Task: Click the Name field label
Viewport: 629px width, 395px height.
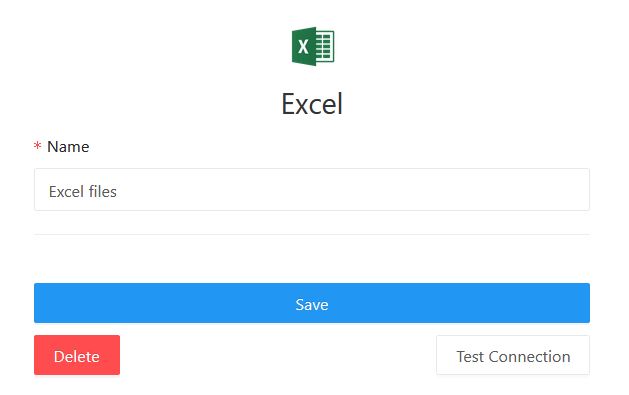Action: point(68,147)
